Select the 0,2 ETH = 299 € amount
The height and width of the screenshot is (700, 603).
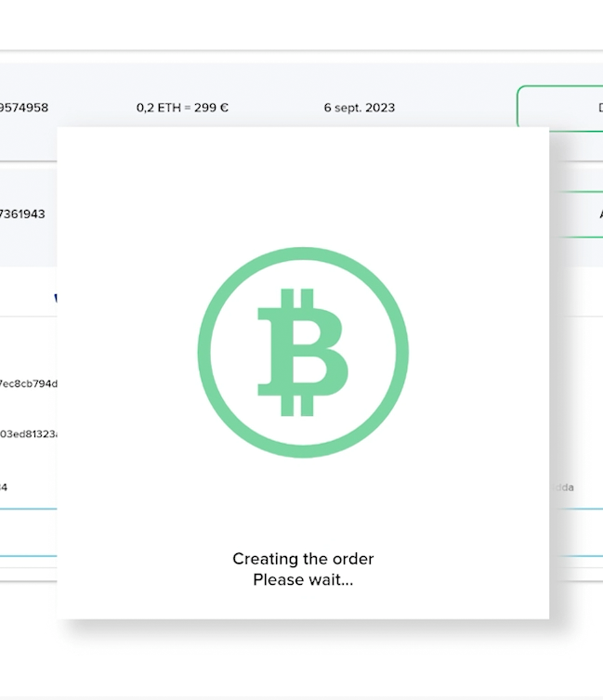[x=182, y=108]
